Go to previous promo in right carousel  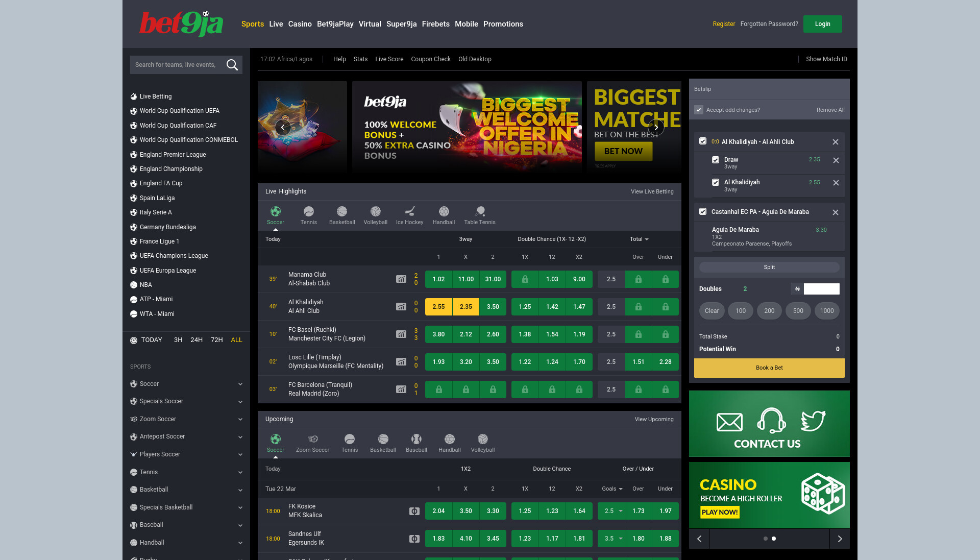pos(699,539)
